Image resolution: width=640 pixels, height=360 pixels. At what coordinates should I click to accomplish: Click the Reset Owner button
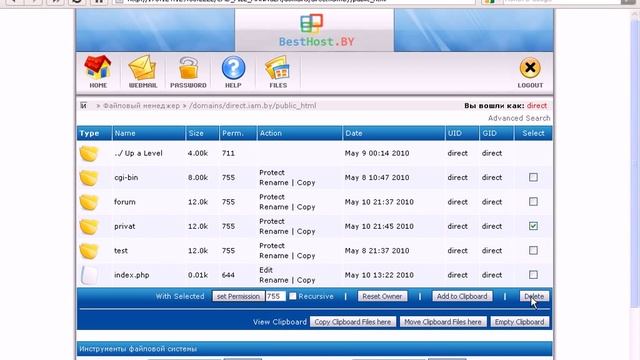point(382,296)
